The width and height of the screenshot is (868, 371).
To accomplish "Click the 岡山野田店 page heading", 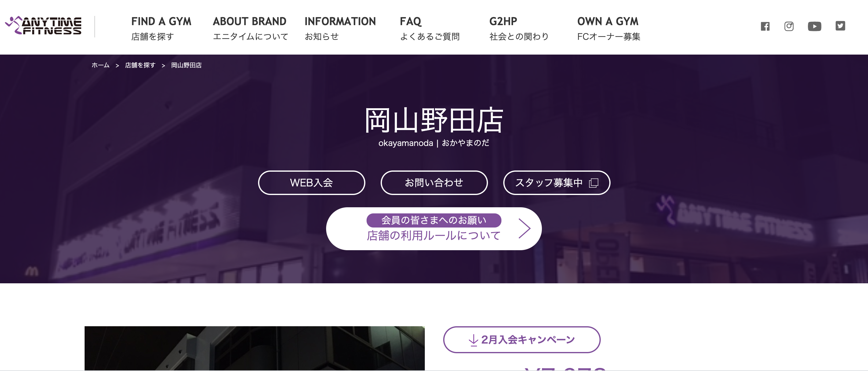I will point(434,120).
